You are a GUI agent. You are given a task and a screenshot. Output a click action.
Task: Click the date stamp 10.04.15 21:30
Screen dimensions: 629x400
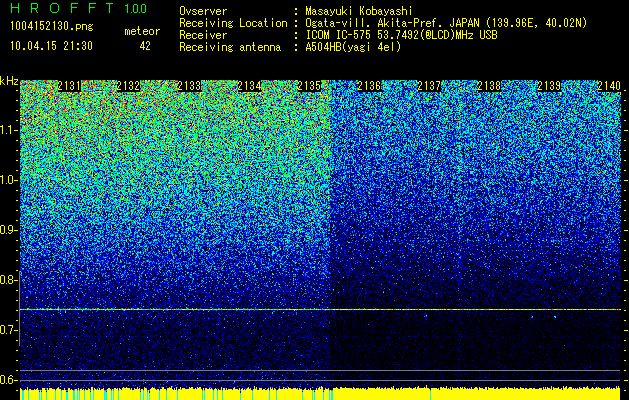(x=51, y=46)
